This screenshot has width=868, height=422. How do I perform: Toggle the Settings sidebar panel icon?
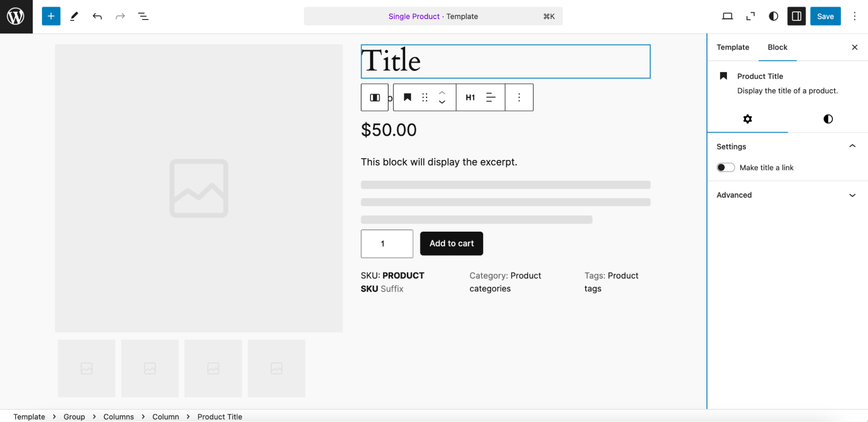point(796,17)
